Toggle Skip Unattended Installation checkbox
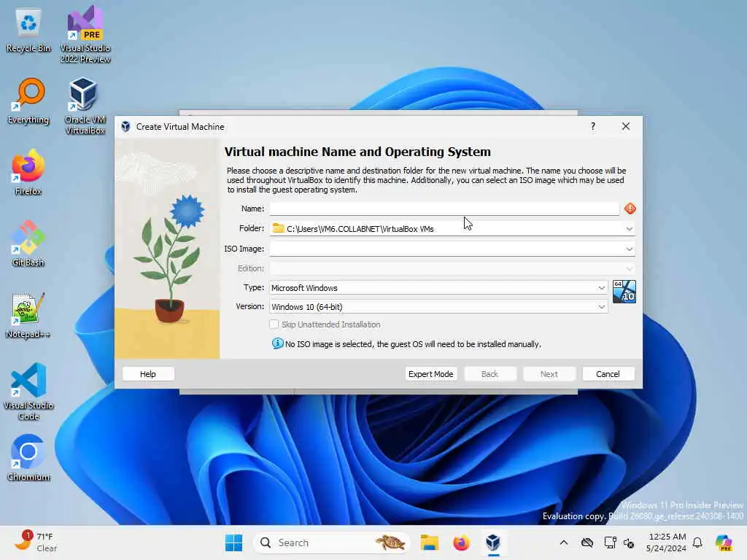 pyautogui.click(x=274, y=324)
